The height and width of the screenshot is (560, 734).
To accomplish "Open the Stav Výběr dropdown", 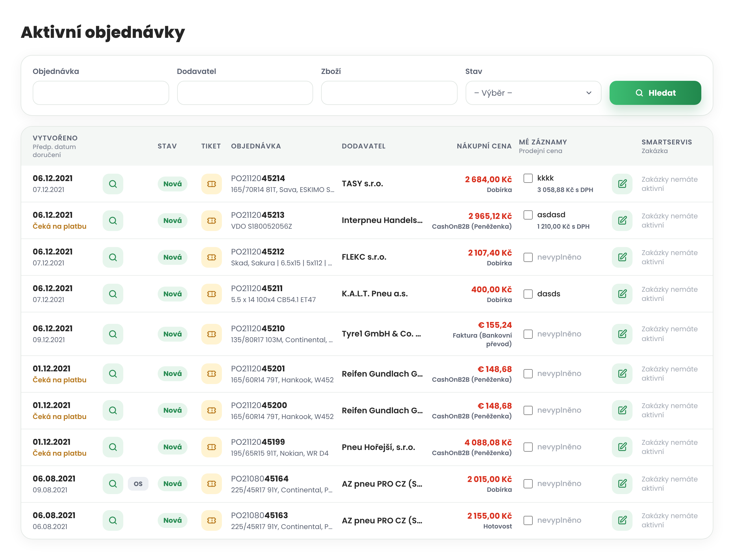I will 533,93.
